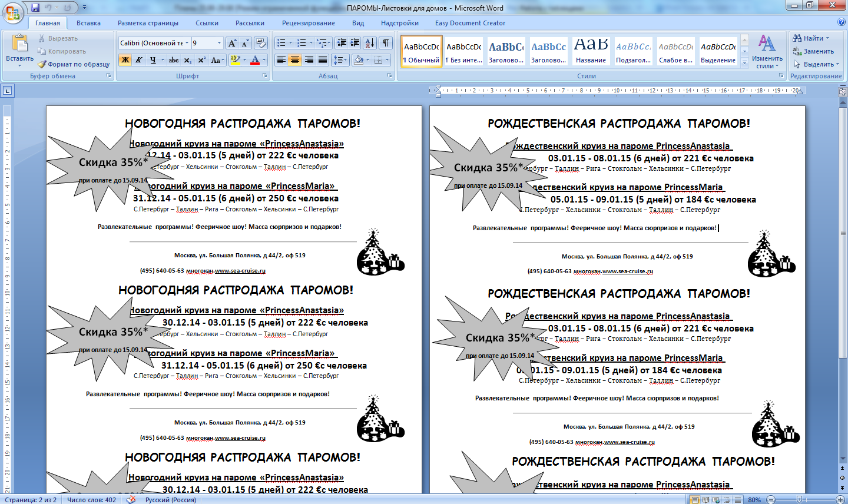This screenshot has width=848, height=504.
Task: Decrease paragraph indent
Action: click(342, 43)
